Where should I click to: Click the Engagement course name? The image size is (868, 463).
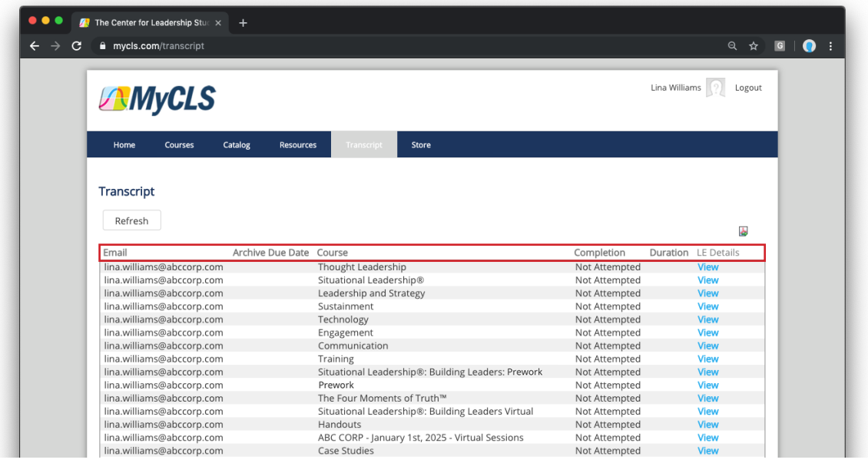click(x=346, y=332)
